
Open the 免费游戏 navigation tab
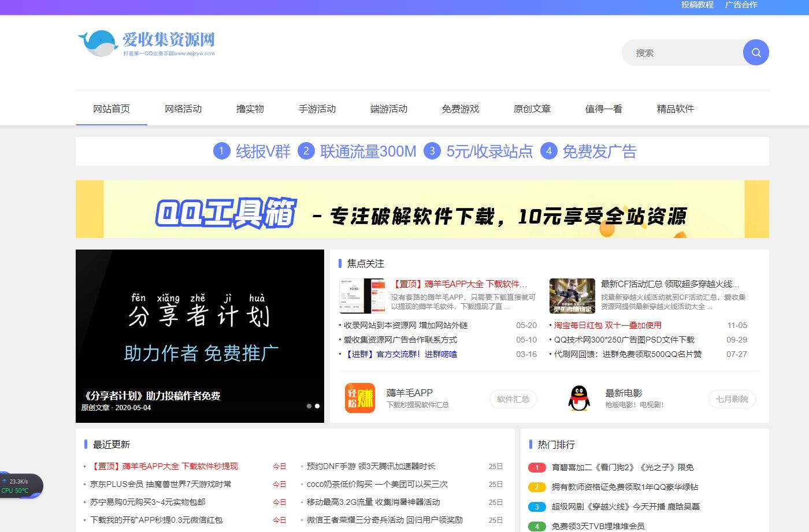click(x=461, y=109)
